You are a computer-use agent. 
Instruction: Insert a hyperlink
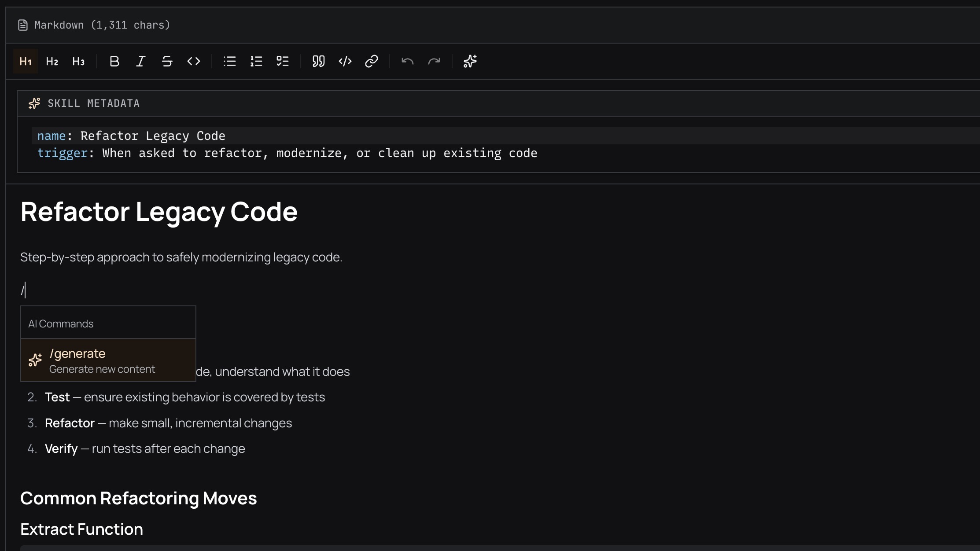click(x=372, y=61)
